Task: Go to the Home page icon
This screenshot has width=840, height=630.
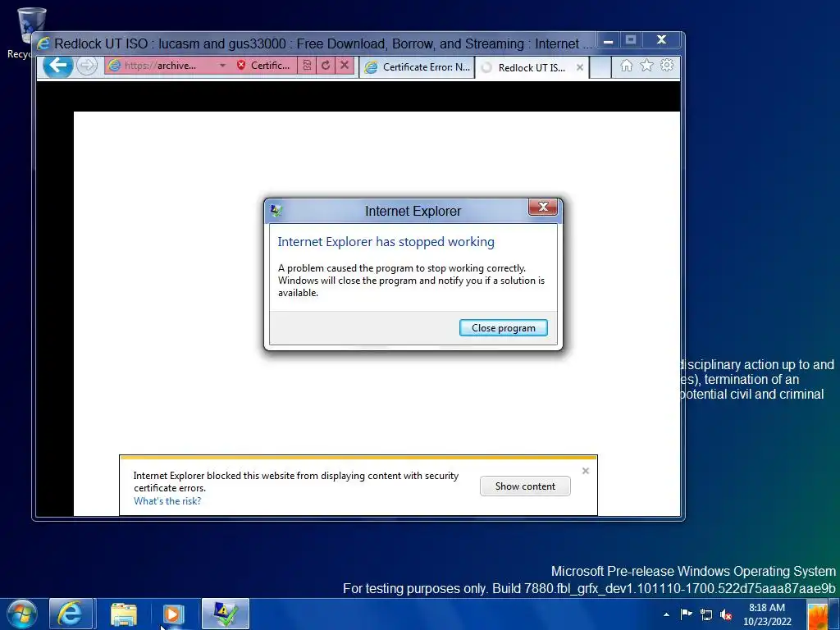Action: [x=626, y=66]
